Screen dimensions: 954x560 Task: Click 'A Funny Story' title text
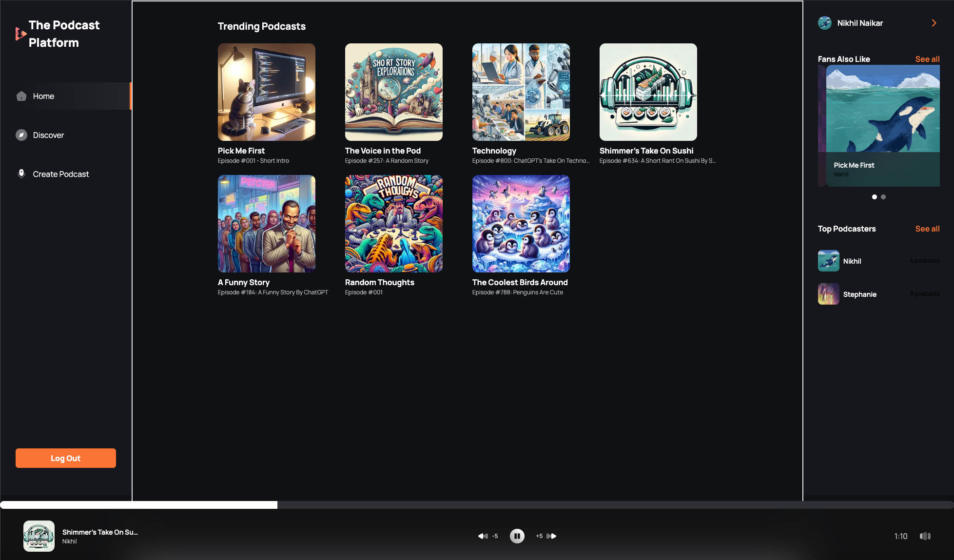[244, 283]
